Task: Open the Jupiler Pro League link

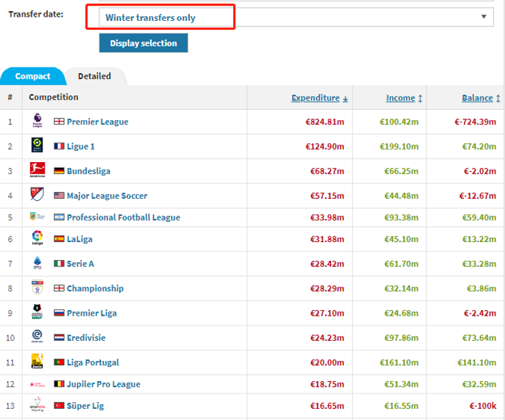Action: 104,385
